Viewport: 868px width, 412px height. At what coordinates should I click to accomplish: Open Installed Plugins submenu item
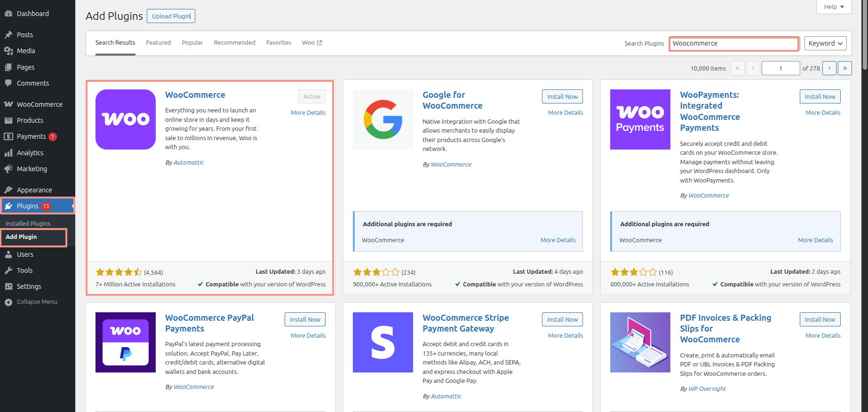[28, 224]
